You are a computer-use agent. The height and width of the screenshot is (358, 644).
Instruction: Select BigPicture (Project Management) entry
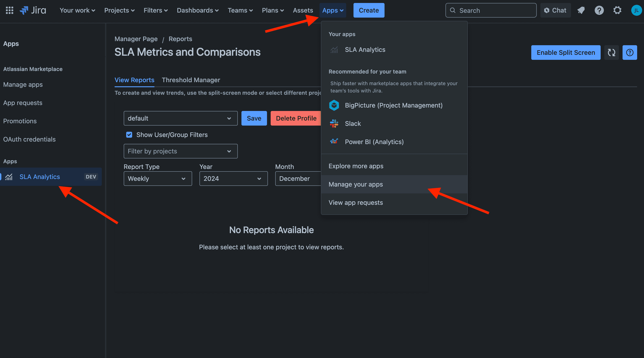(394, 105)
